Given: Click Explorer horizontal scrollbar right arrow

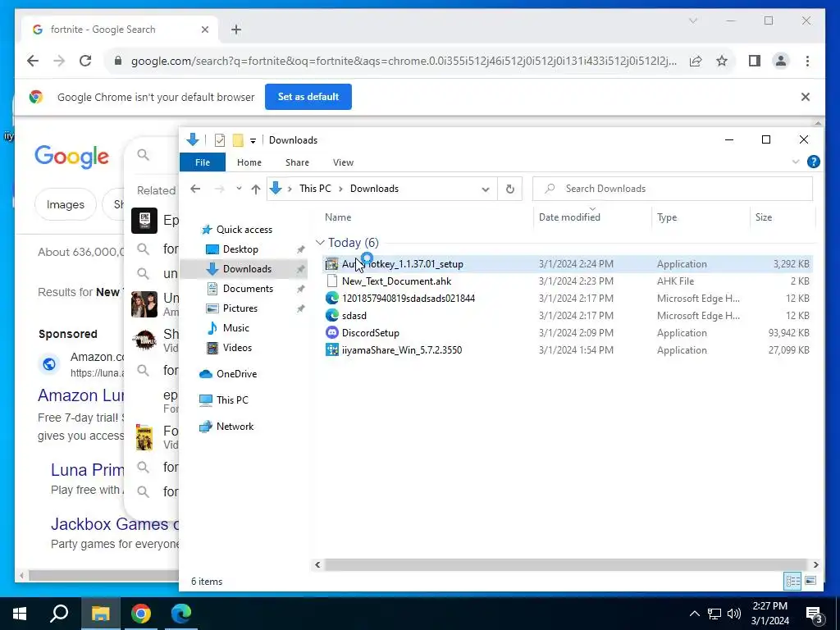Looking at the screenshot, I should [815, 564].
